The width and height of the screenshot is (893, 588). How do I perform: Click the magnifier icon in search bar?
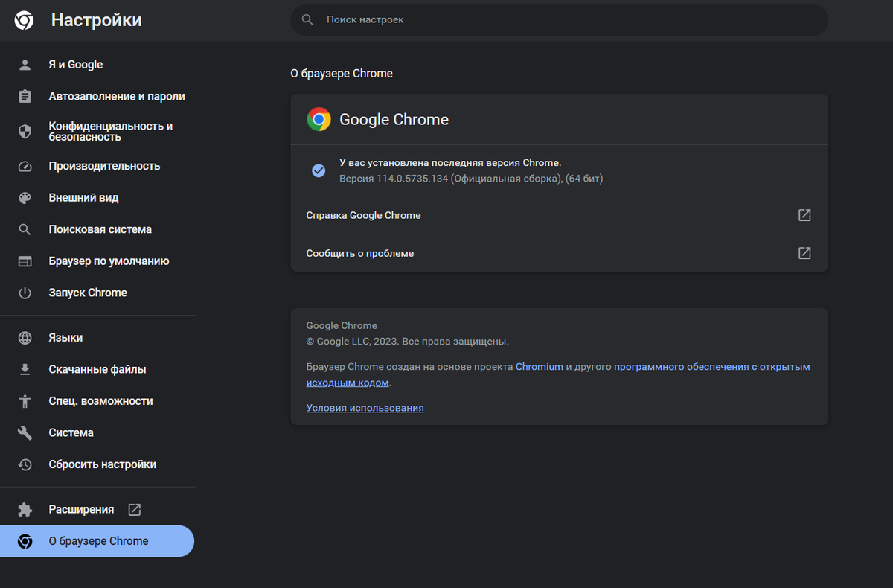point(307,20)
